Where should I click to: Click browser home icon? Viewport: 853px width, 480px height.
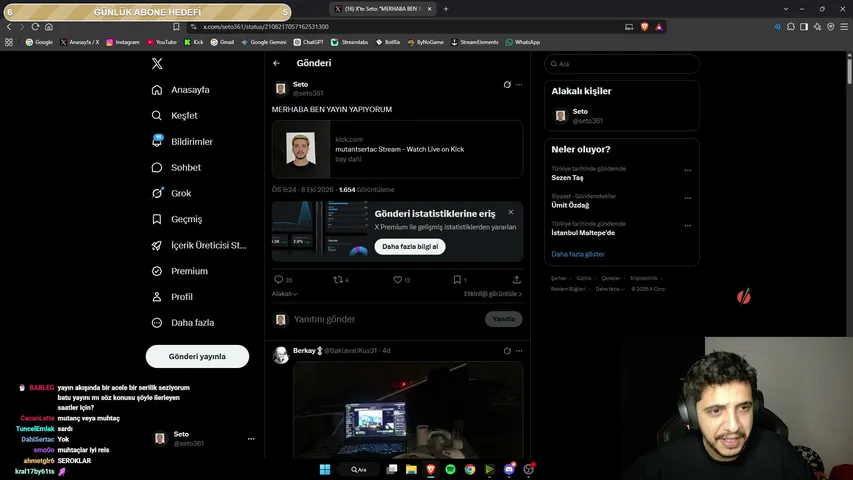[x=49, y=27]
